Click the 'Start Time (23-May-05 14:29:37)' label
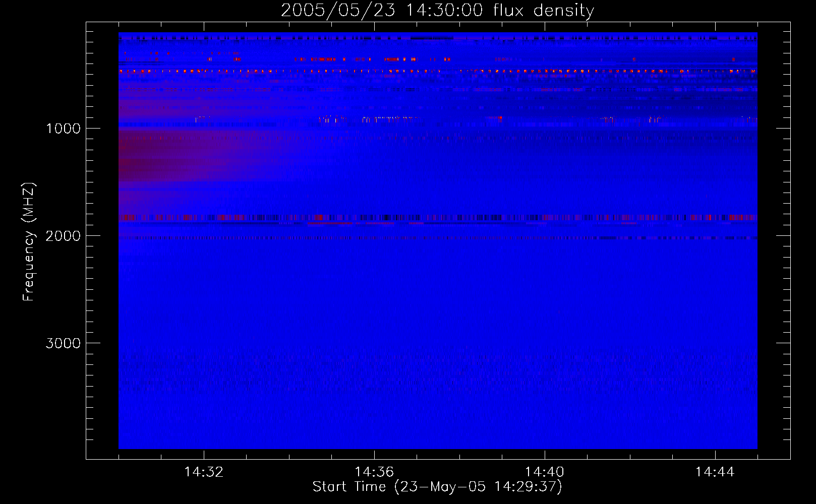The height and width of the screenshot is (504, 816). pos(437,486)
